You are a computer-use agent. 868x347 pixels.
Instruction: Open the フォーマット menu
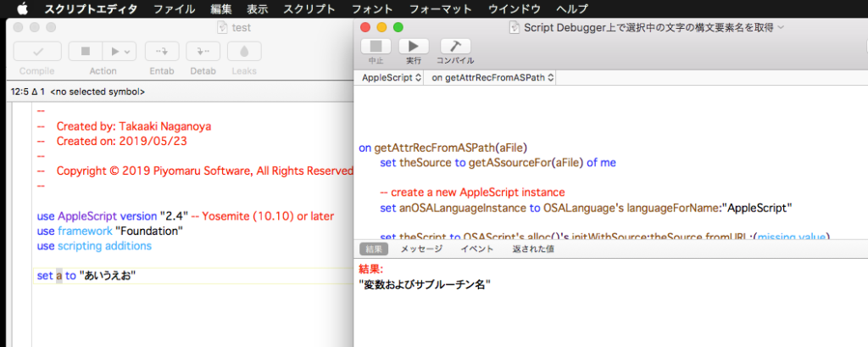pos(441,8)
